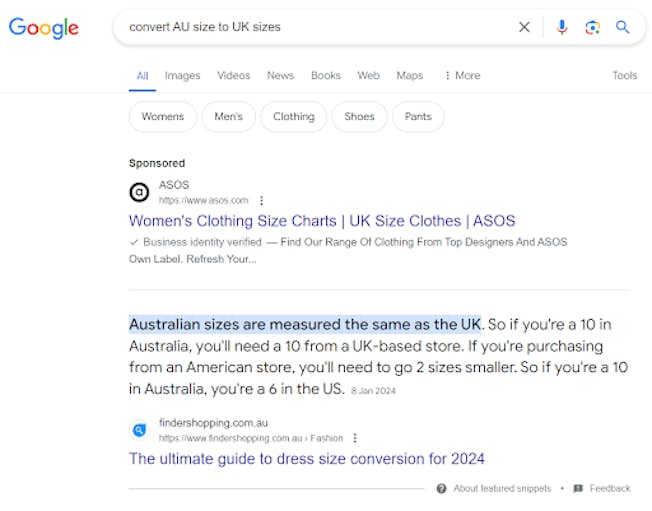
Task: Select the Womens filter chip
Action: pos(162,116)
